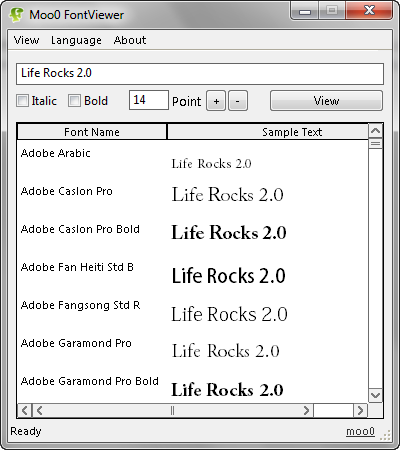Enable the Bold checkbox
The image size is (400, 450).
tap(74, 101)
